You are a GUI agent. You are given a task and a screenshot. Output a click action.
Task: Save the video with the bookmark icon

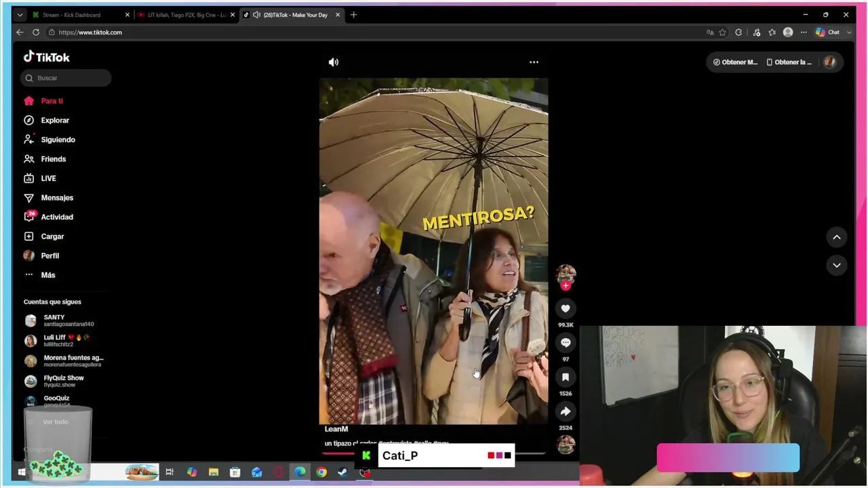(x=566, y=377)
